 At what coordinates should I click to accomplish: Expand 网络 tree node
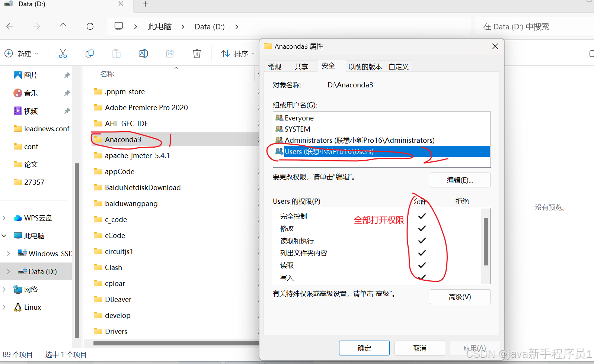[4, 290]
